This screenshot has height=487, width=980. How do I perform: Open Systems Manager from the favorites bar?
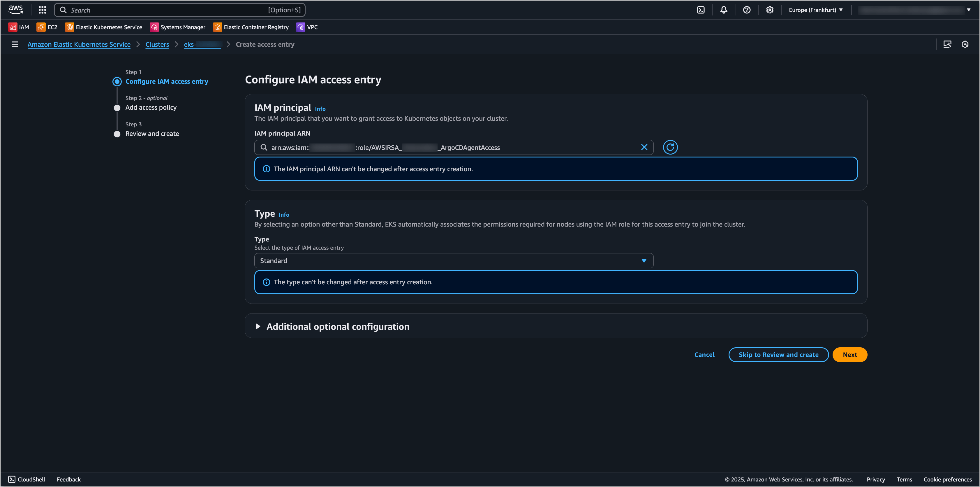click(177, 27)
